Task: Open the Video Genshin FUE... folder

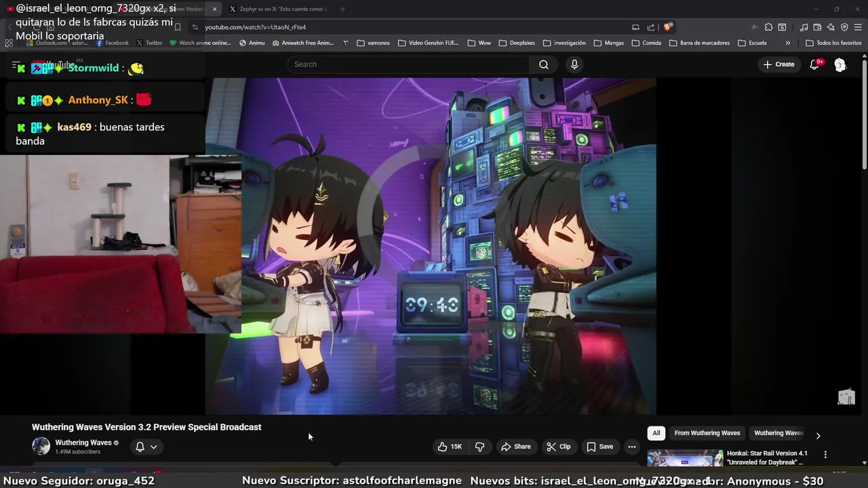Action: 429,43
